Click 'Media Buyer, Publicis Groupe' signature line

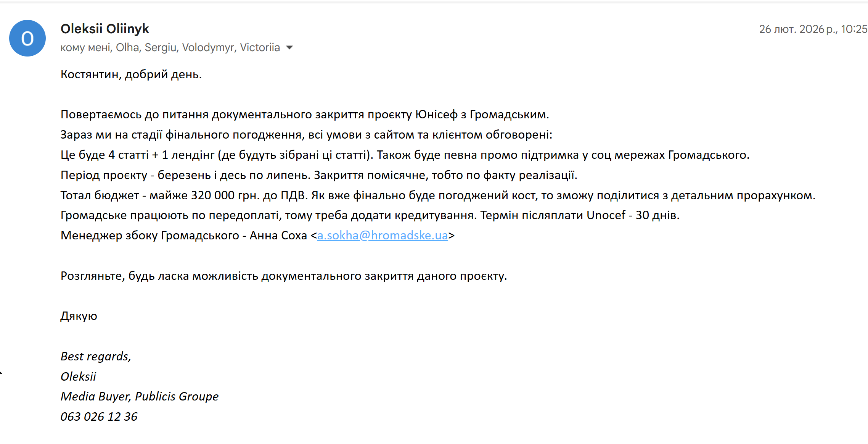tap(140, 396)
